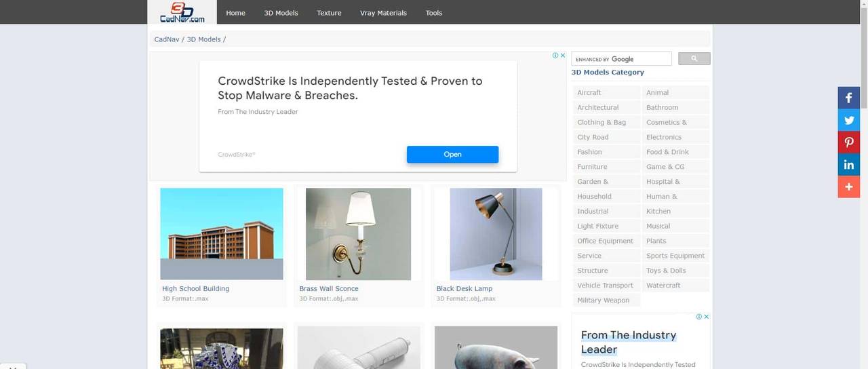Click the Google custom search field
This screenshot has width=868, height=369.
pyautogui.click(x=621, y=59)
